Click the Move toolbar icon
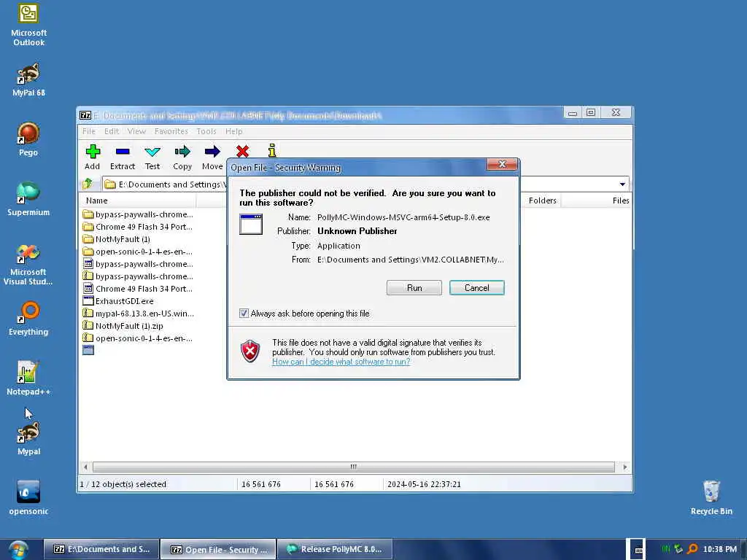This screenshot has height=560, width=747. click(212, 152)
